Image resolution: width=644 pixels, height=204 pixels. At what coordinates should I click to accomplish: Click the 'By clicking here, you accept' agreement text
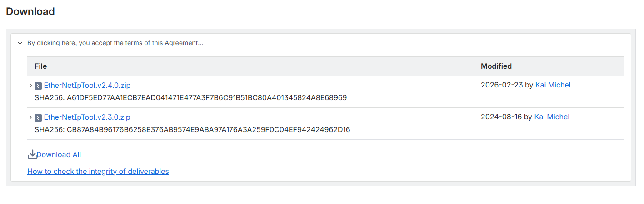pyautogui.click(x=115, y=43)
